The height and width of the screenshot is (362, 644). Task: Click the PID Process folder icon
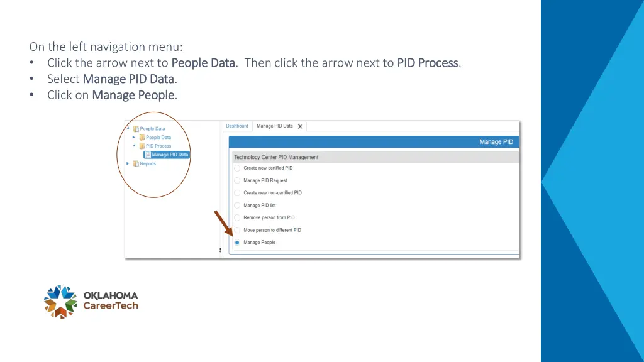[142, 146]
